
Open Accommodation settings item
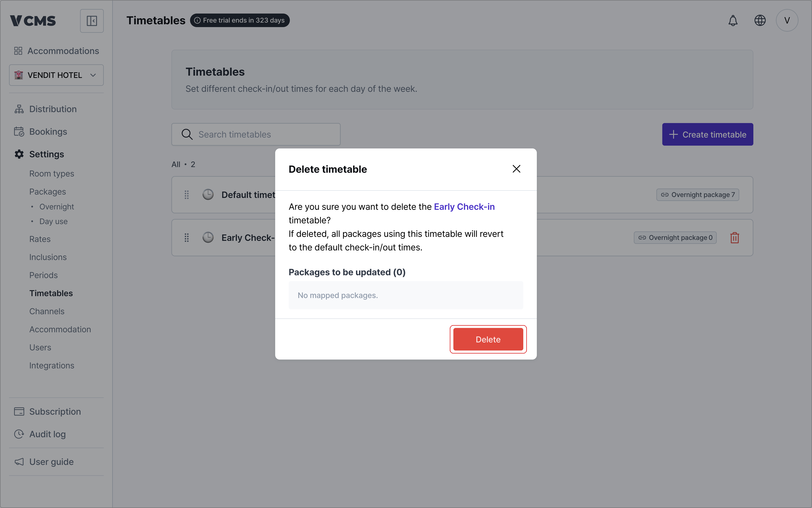60,329
